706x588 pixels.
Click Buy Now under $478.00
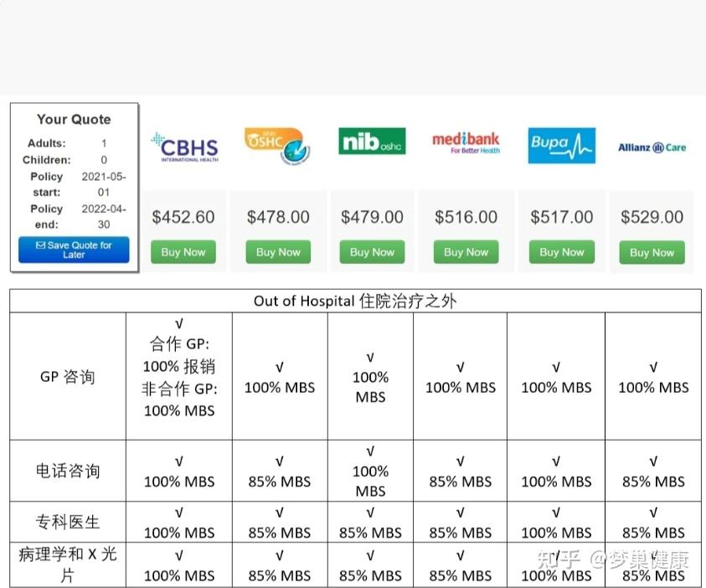tap(278, 252)
